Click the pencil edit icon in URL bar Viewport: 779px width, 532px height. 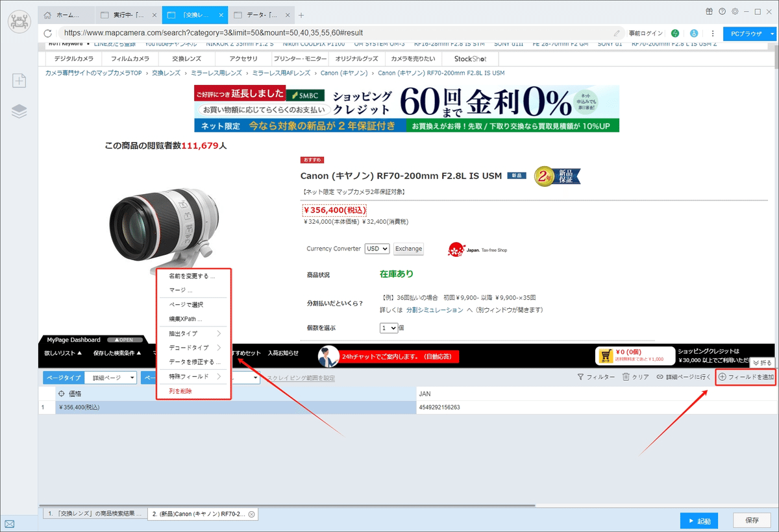617,33
